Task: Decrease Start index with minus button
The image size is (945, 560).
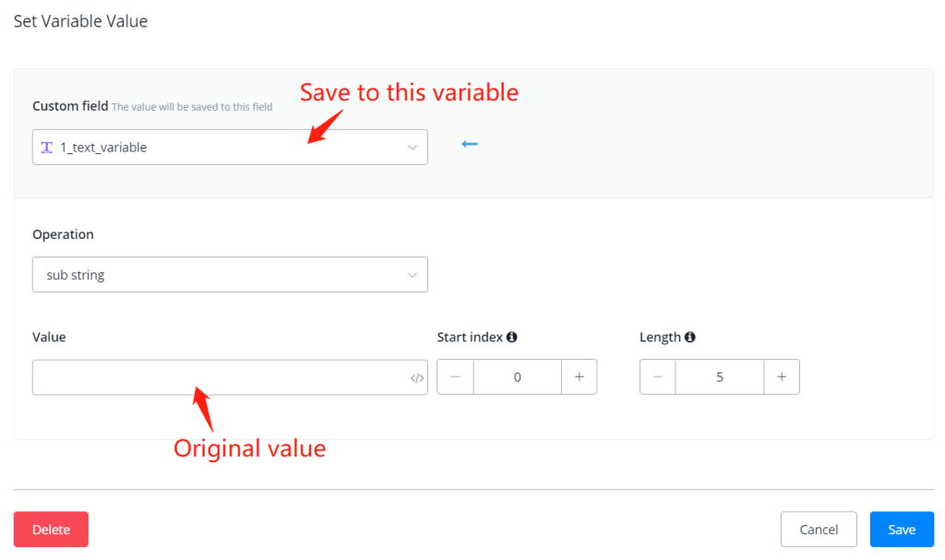Action: (455, 377)
